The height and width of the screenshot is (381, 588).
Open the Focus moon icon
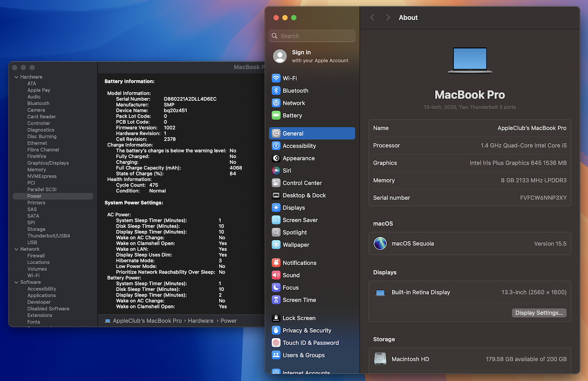click(276, 288)
